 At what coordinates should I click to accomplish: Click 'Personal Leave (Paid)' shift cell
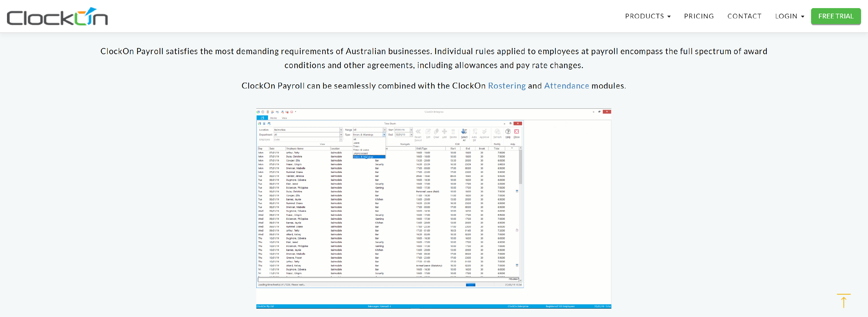point(427,192)
